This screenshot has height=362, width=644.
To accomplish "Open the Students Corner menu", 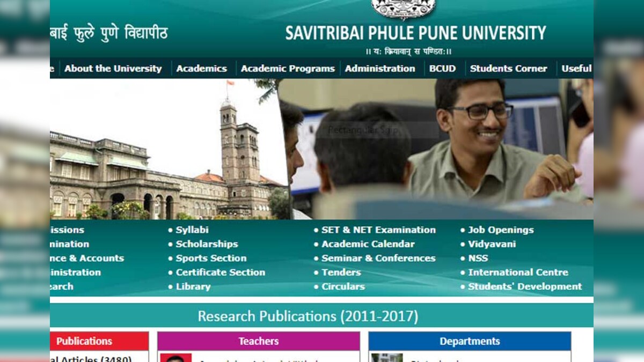I will [x=509, y=69].
